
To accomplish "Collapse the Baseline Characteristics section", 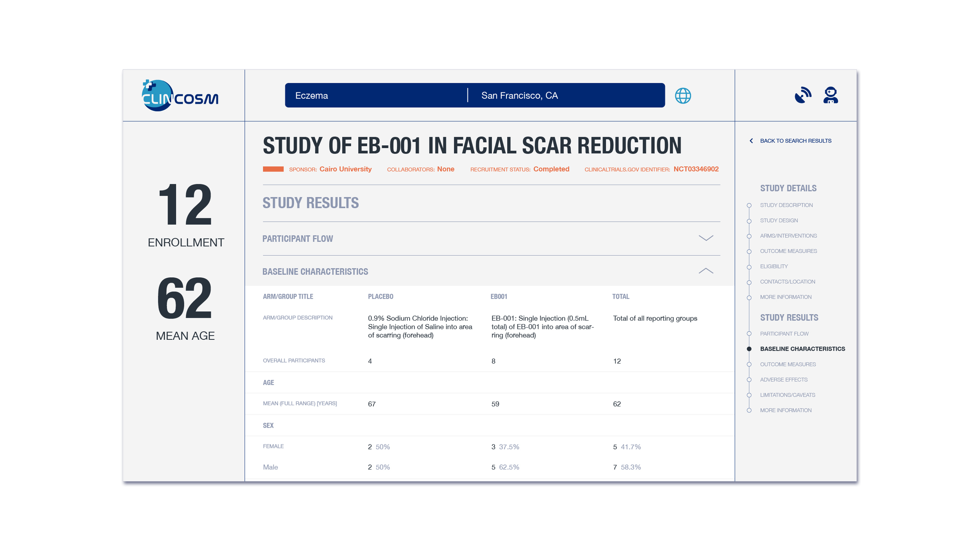I will tap(706, 271).
